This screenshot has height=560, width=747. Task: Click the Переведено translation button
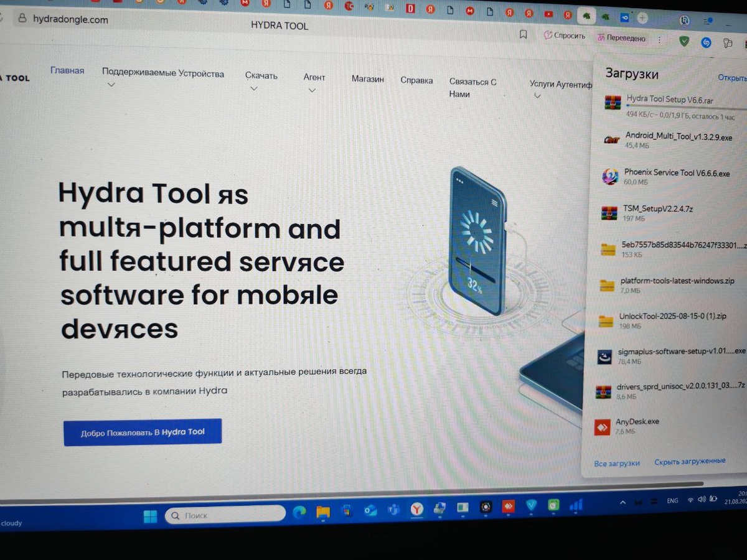click(x=621, y=38)
